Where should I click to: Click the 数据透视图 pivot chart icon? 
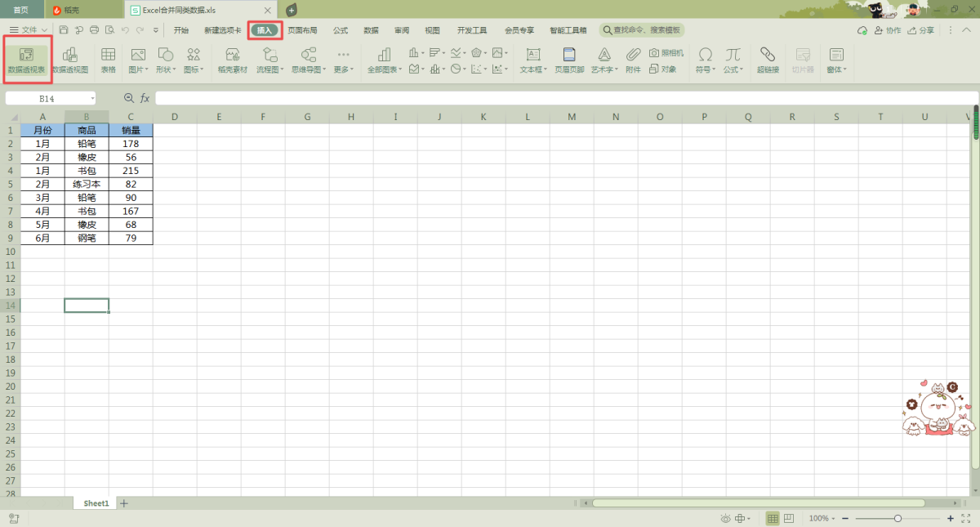pyautogui.click(x=70, y=60)
